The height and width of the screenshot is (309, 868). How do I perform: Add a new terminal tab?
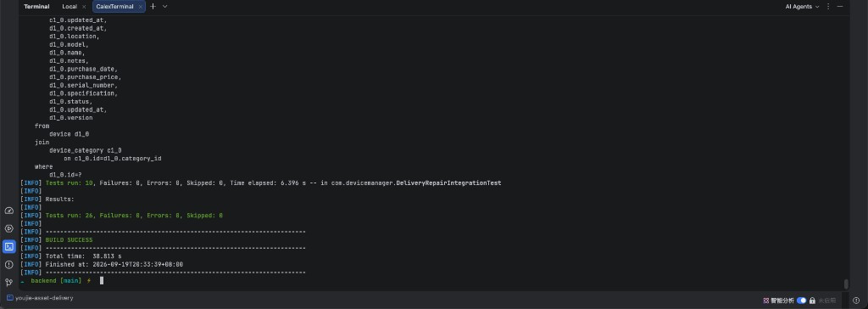click(x=153, y=7)
